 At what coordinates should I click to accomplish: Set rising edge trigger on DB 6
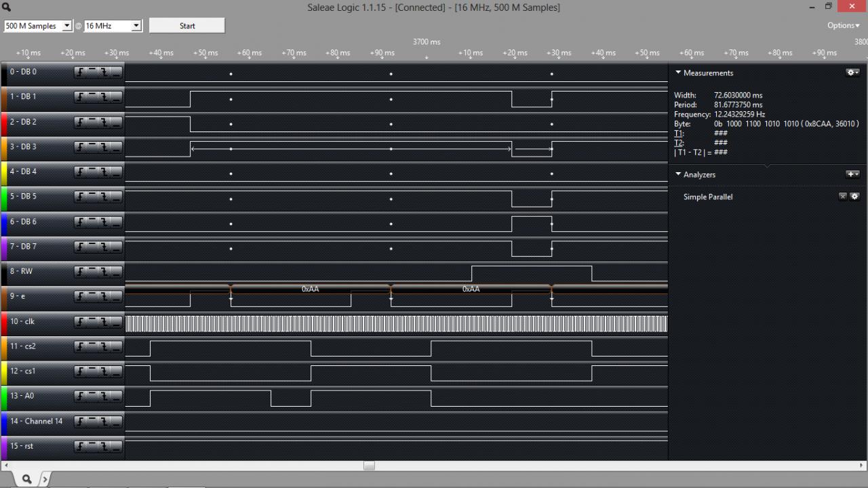click(81, 222)
